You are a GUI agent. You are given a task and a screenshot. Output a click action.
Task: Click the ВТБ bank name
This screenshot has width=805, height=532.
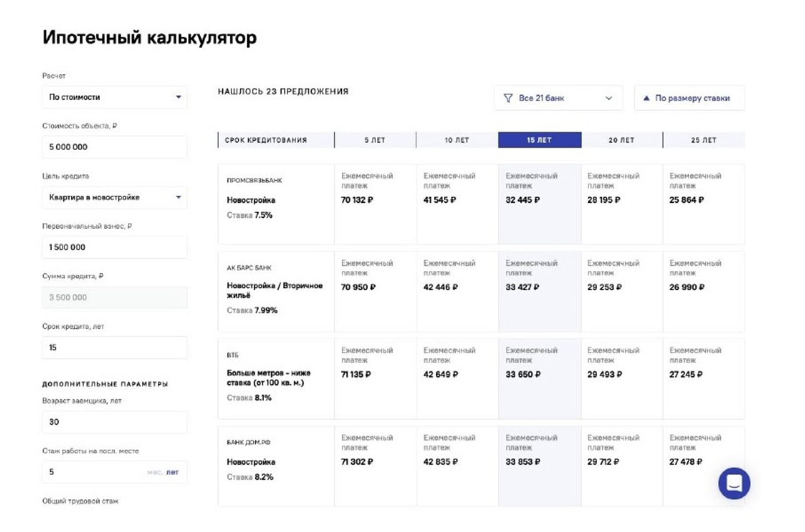coord(232,355)
